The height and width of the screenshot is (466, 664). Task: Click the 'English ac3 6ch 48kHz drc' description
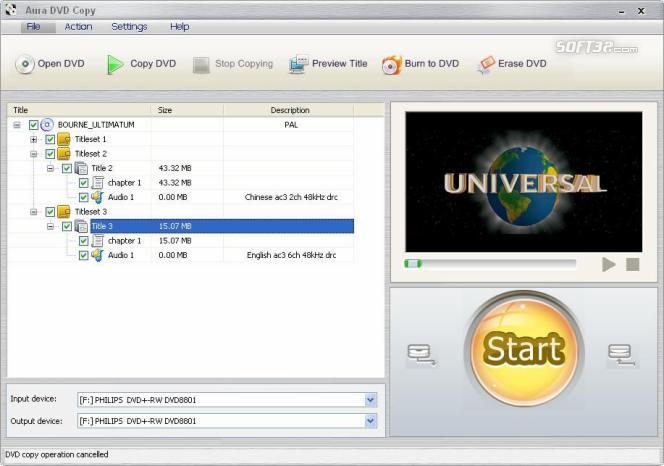pyautogui.click(x=291, y=255)
